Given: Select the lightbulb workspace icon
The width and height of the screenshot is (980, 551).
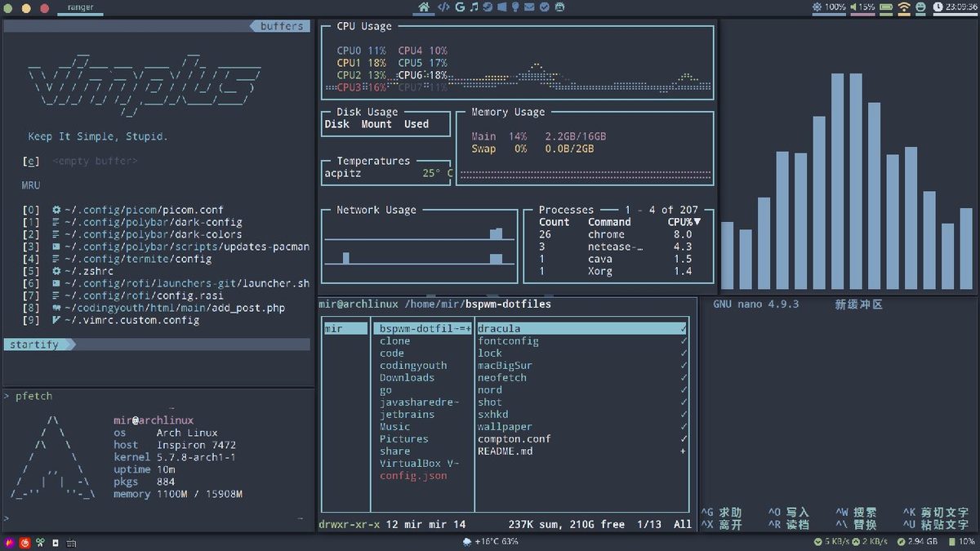Looking at the screenshot, I should click(x=515, y=7).
